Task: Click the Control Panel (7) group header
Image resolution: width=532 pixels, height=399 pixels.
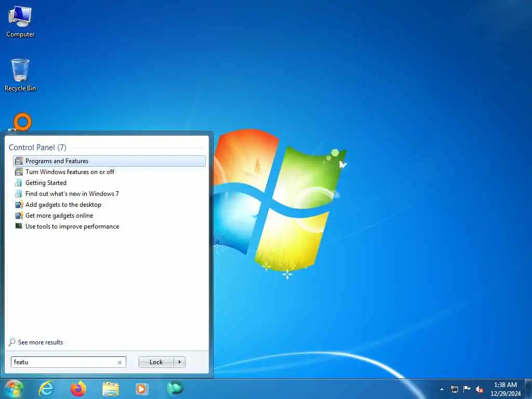Action: (37, 147)
